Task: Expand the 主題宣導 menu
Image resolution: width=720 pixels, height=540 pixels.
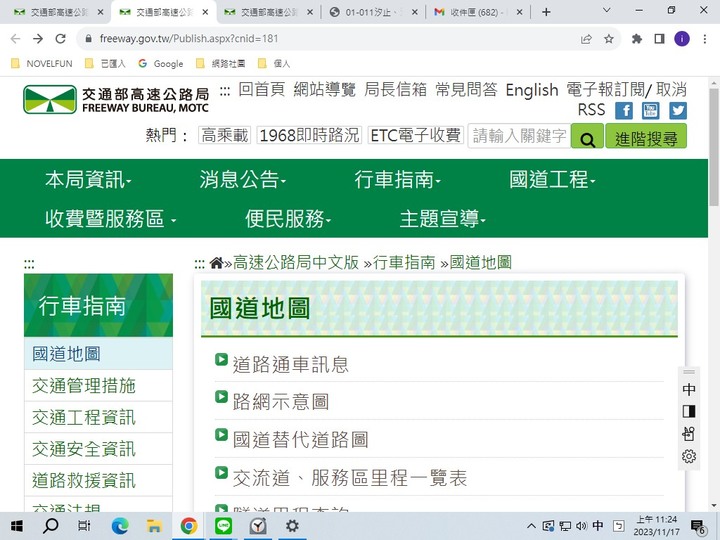Action: point(442,219)
